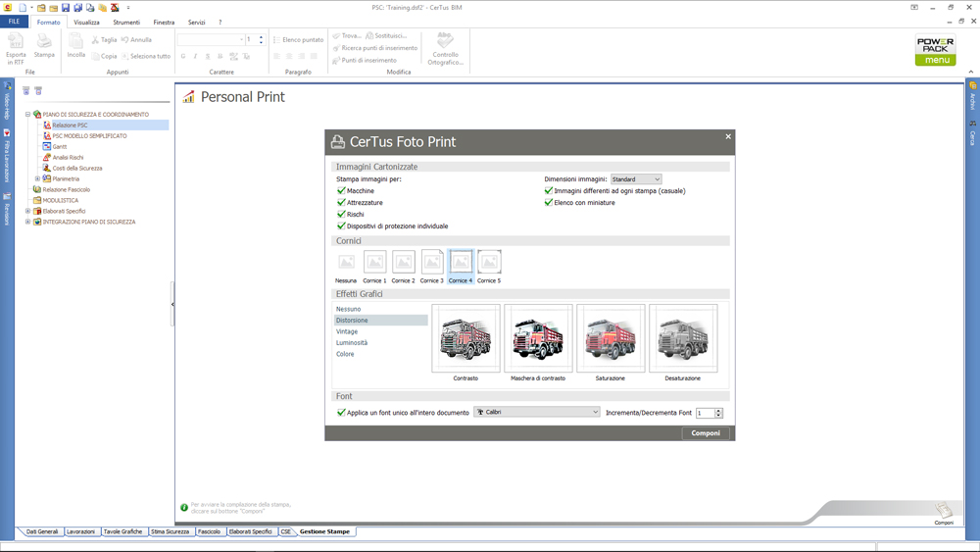Open Controllo Ortografico spell check
Viewport: 980px width, 552px height.
[446, 49]
